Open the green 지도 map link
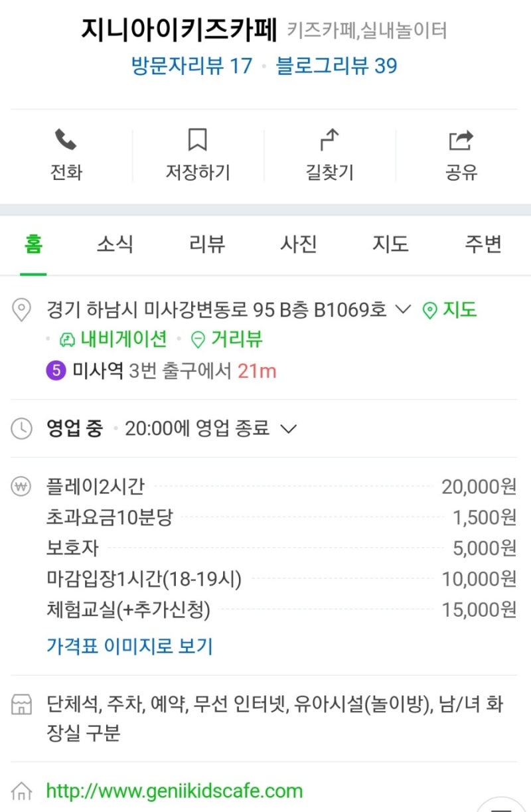531x812 pixels. pyautogui.click(x=451, y=309)
